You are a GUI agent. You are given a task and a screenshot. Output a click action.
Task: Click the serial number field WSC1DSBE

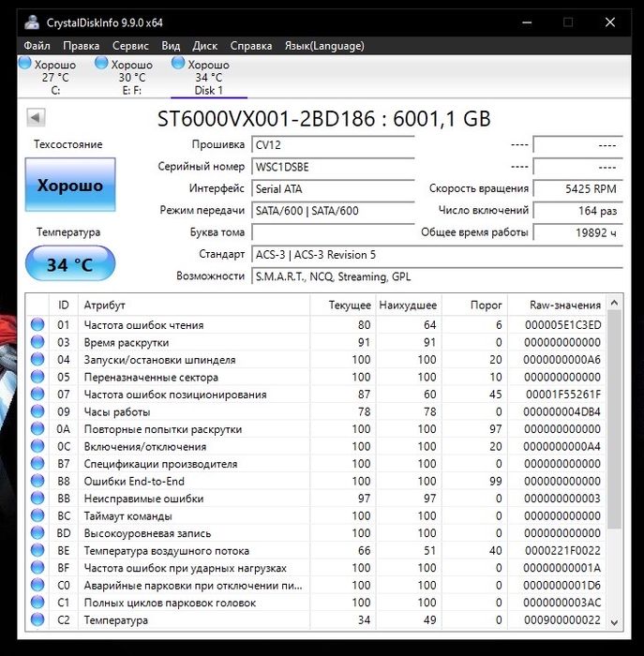point(333,167)
